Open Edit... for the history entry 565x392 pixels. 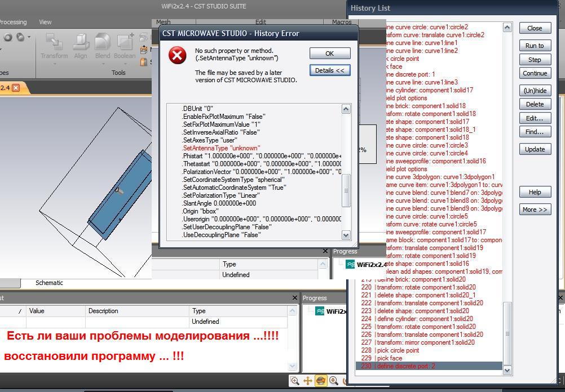[535, 118]
